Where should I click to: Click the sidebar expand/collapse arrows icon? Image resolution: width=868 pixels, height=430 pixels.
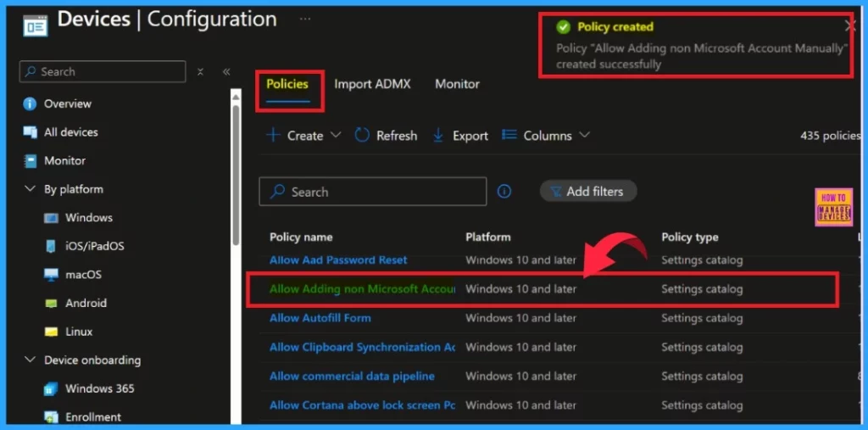point(200,72)
